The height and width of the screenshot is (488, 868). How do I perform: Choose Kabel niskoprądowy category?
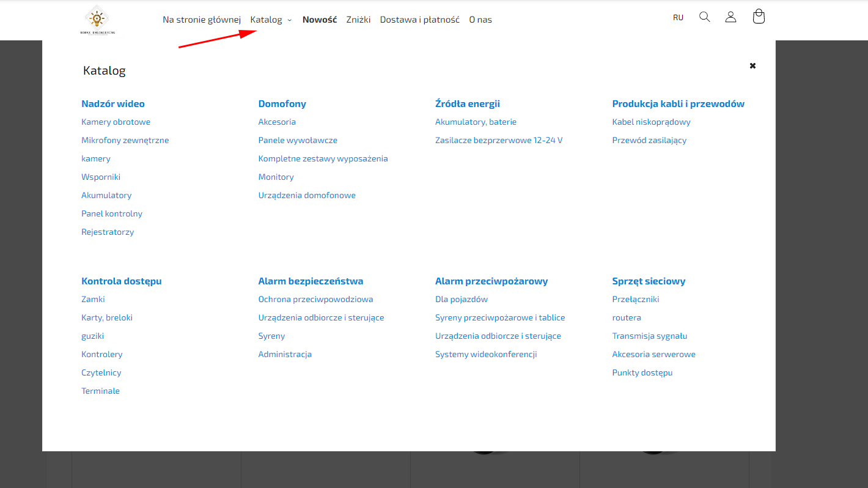[x=651, y=122]
